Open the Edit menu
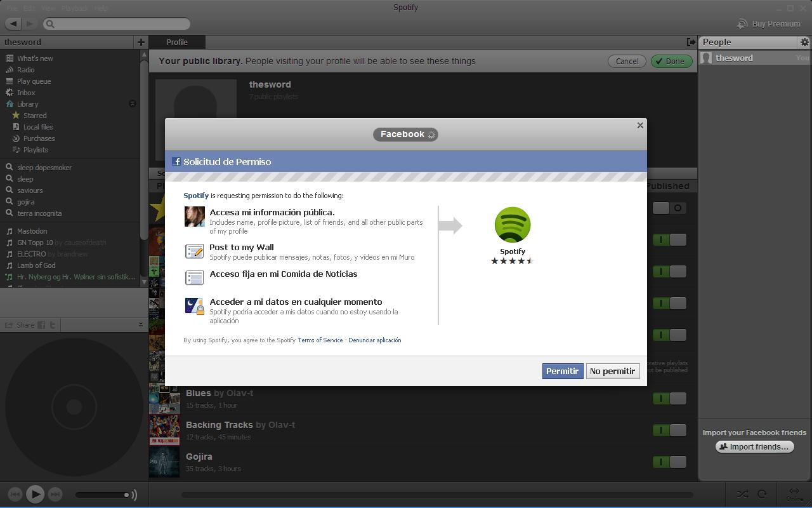The width and height of the screenshot is (812, 508). pos(29,8)
